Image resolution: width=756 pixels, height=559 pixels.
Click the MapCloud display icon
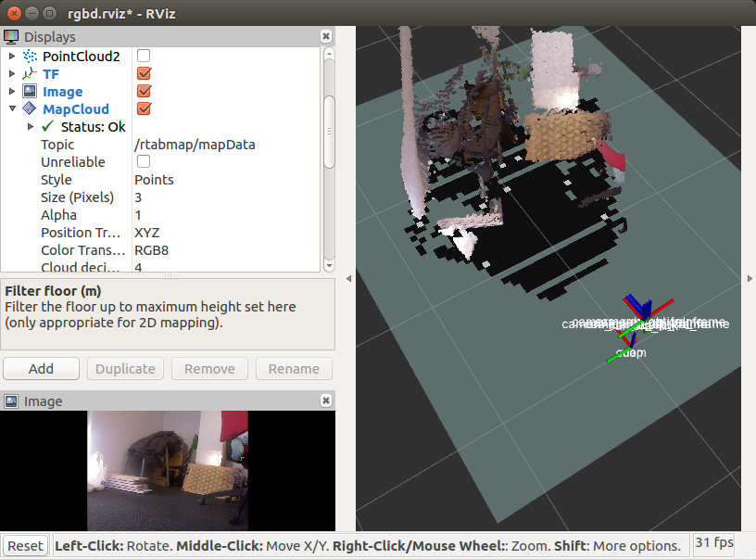[30, 109]
